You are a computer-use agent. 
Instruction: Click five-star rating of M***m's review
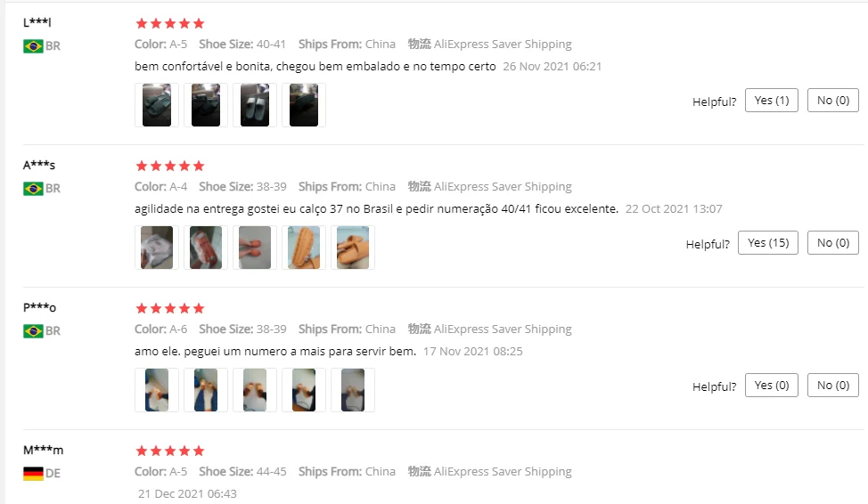[170, 451]
